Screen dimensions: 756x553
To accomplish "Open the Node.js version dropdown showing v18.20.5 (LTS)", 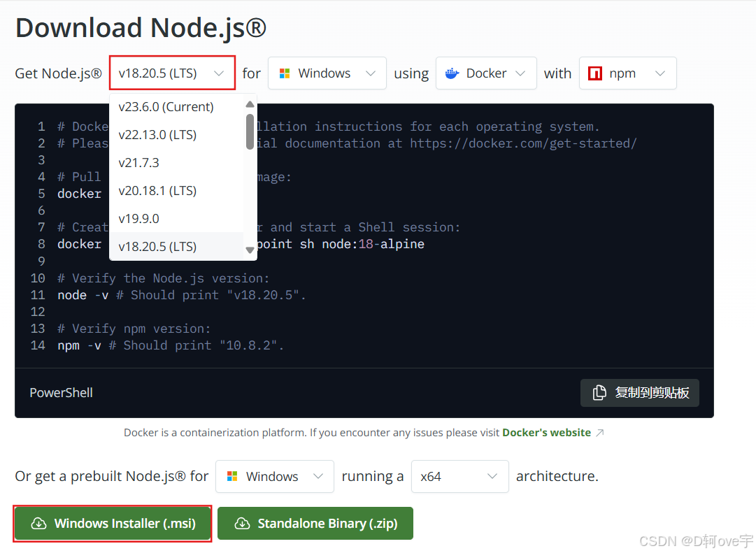I will coord(172,73).
